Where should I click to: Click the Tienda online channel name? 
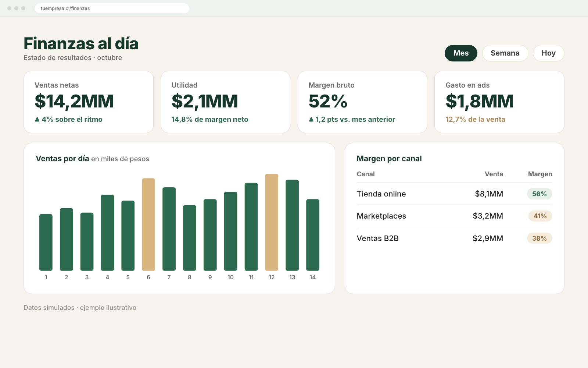click(381, 194)
